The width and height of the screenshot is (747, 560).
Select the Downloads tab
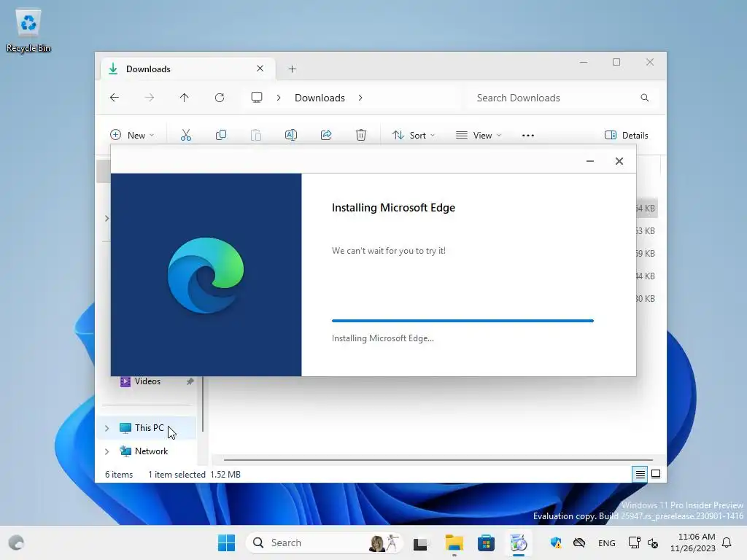(x=186, y=69)
